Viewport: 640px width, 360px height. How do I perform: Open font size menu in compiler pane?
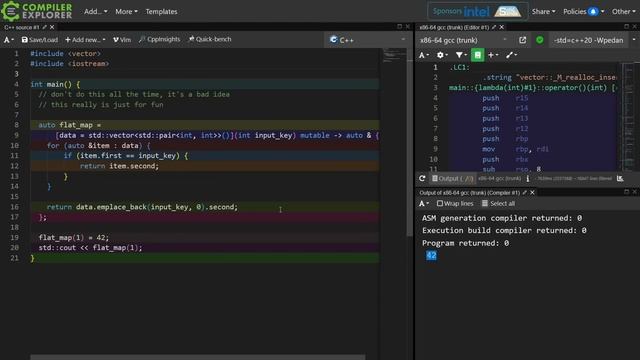(x=424, y=55)
